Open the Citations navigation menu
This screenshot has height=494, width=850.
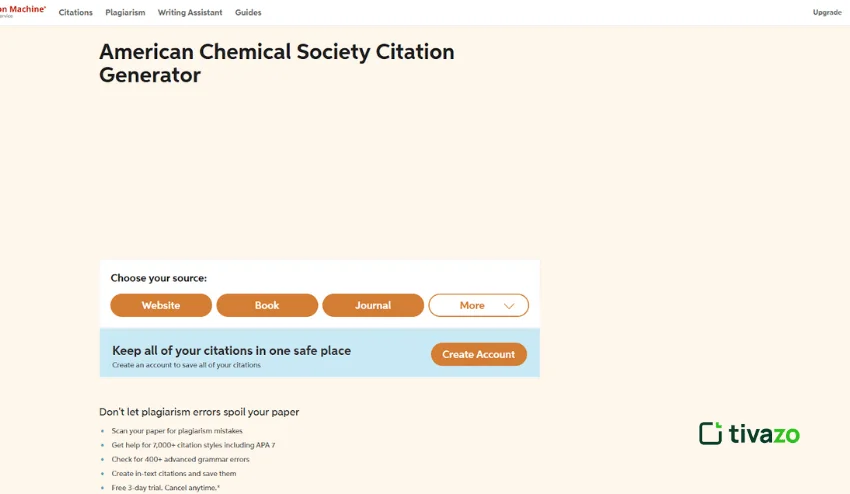click(76, 13)
